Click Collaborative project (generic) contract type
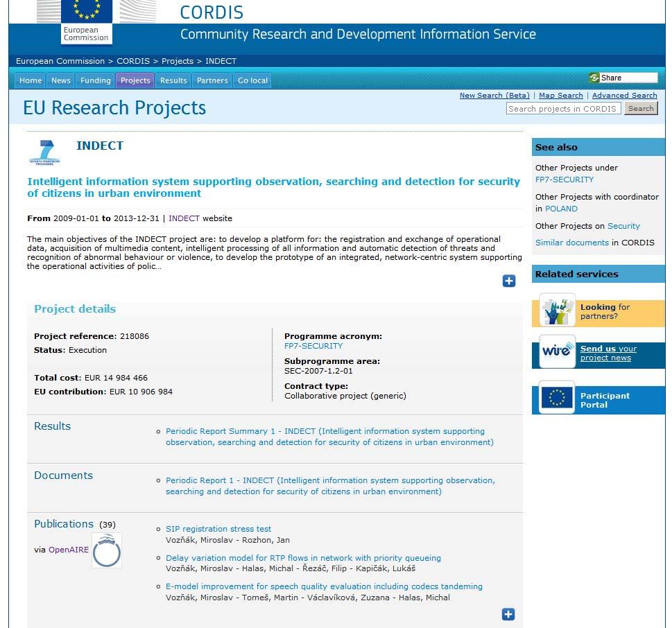The height and width of the screenshot is (628, 672). point(345,396)
